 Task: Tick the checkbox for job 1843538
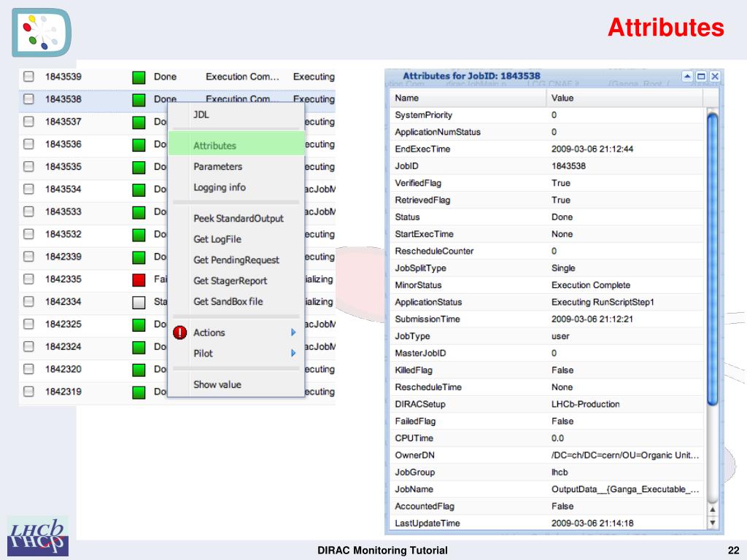[x=28, y=98]
